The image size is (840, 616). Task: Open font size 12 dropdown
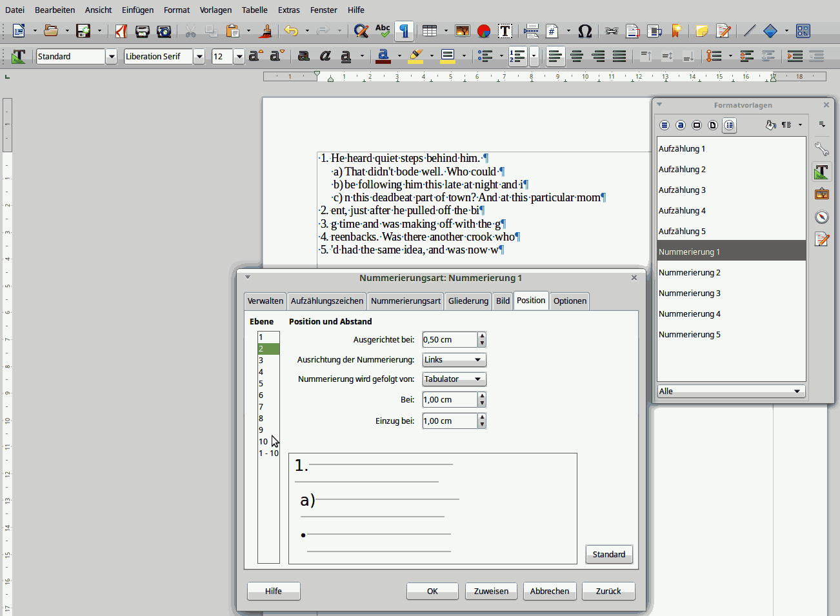(x=239, y=57)
